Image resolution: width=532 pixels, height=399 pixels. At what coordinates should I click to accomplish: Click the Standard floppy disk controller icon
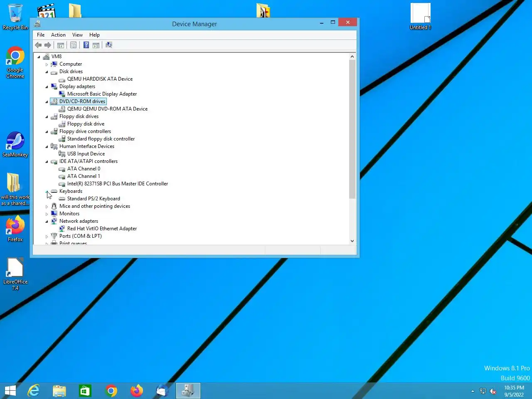coord(62,139)
